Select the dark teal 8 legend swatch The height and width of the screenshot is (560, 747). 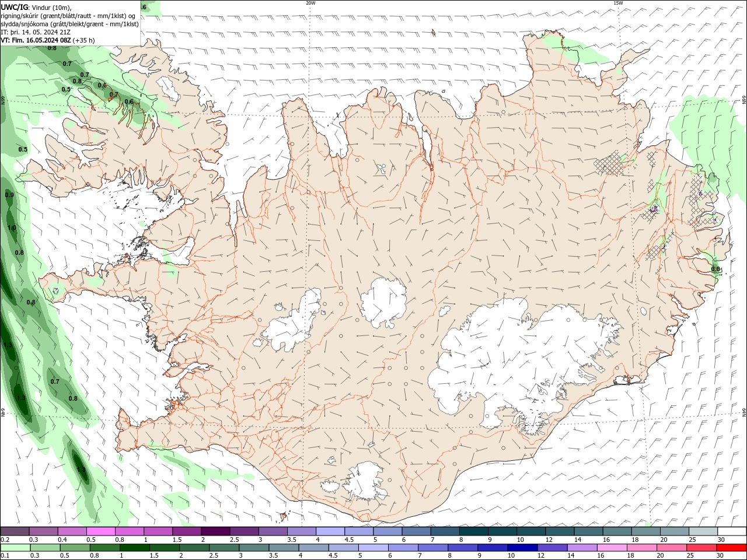coord(473,531)
